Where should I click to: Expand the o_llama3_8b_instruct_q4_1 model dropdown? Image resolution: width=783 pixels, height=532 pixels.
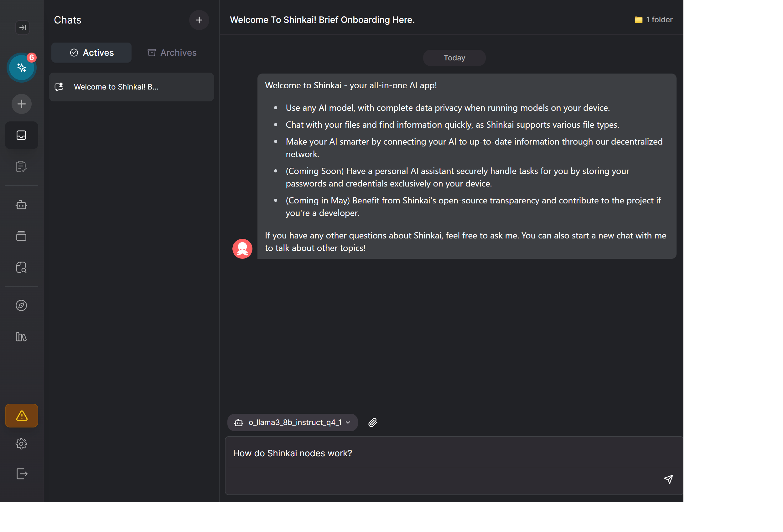click(x=293, y=422)
